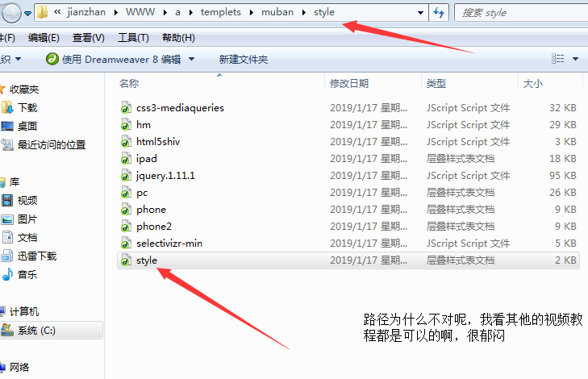Screen dimensions: 588x379
Task: Click the ipad stylesheet file icon
Action: click(126, 159)
